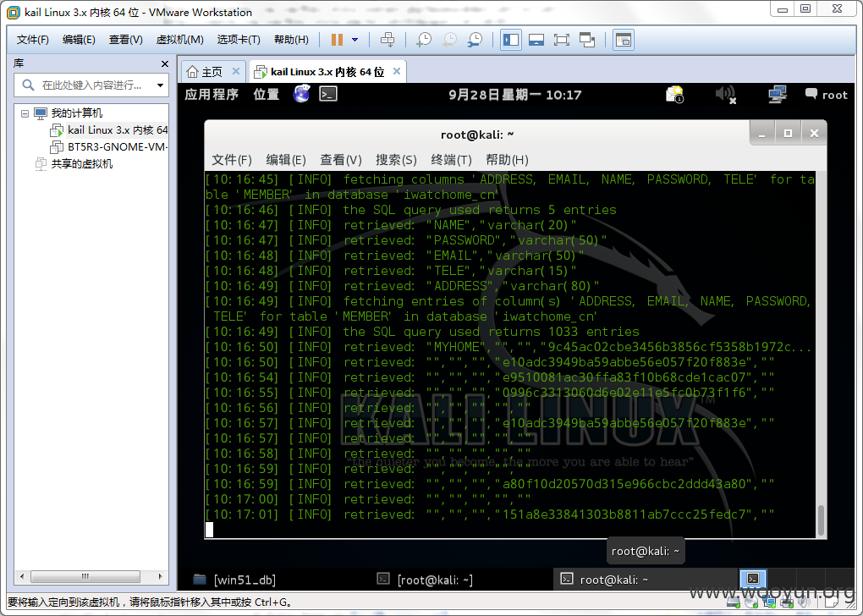Open the 帮助(H) menu in VMware
The height and width of the screenshot is (616, 863).
291,40
